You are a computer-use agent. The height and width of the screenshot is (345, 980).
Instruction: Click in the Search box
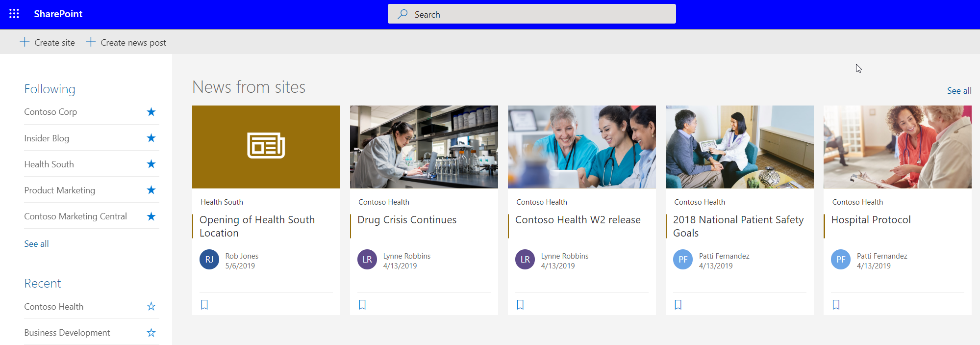pos(532,14)
